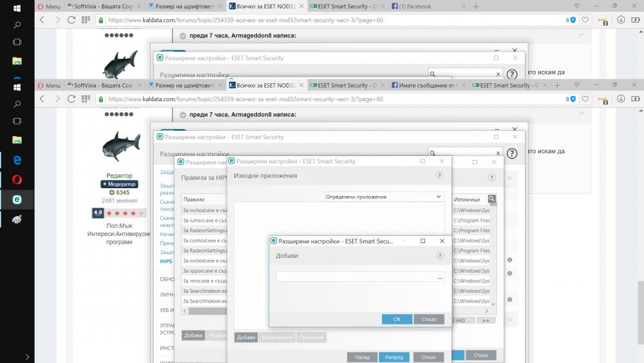Confirm with OK in the Добави dialog
This screenshot has height=363, width=644.
click(x=397, y=319)
